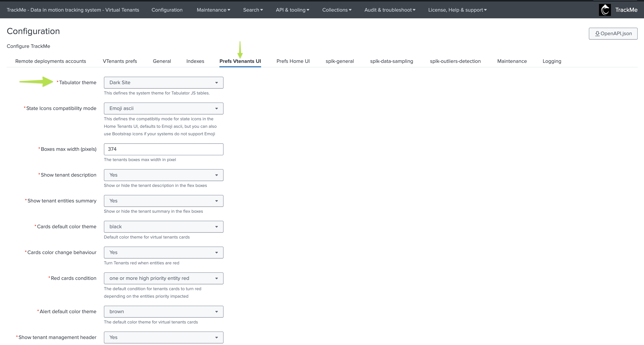
Task: Click the TrackMe brand text
Action: (626, 10)
